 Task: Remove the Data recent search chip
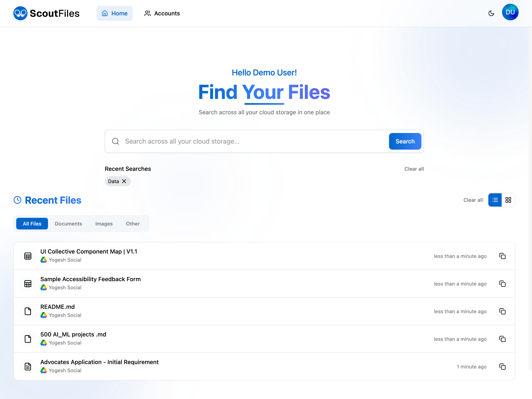point(124,181)
